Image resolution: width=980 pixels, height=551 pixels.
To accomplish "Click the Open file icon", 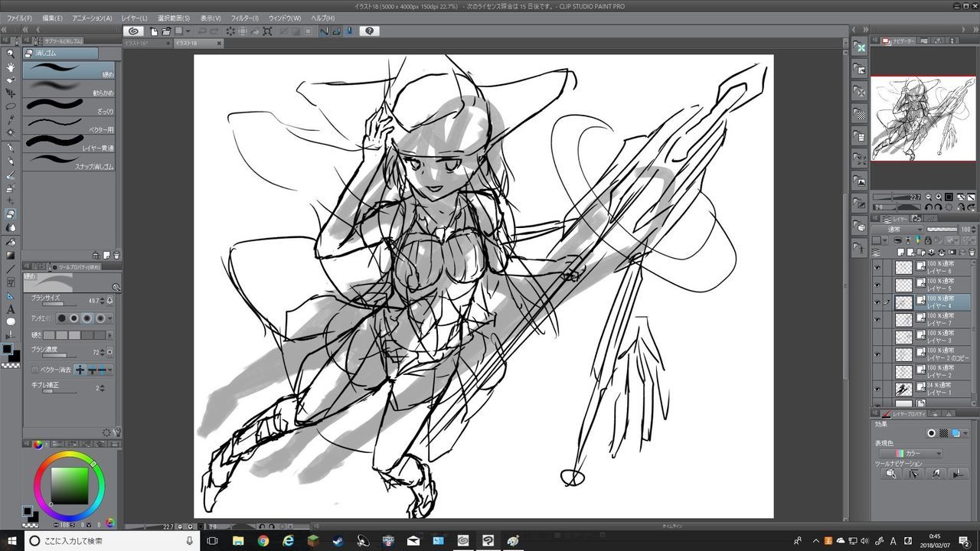I will (x=166, y=31).
